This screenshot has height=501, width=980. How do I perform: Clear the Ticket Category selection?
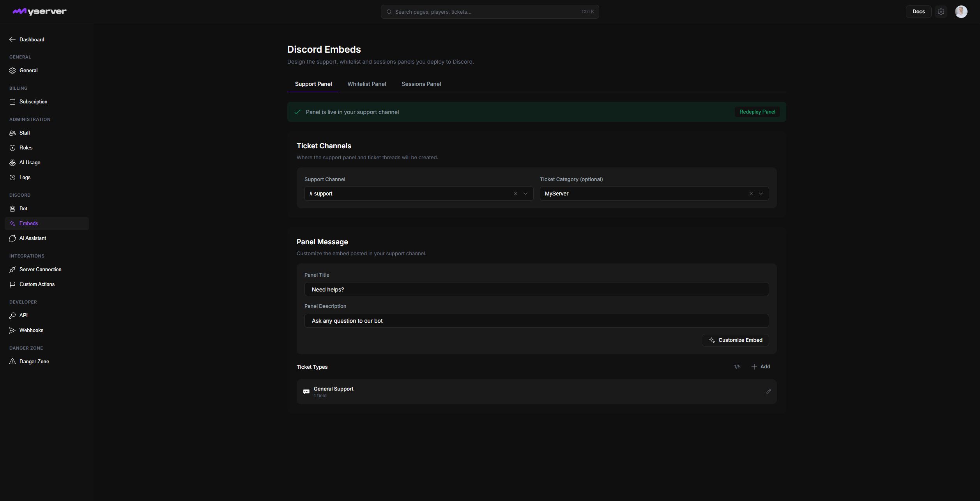click(x=751, y=194)
